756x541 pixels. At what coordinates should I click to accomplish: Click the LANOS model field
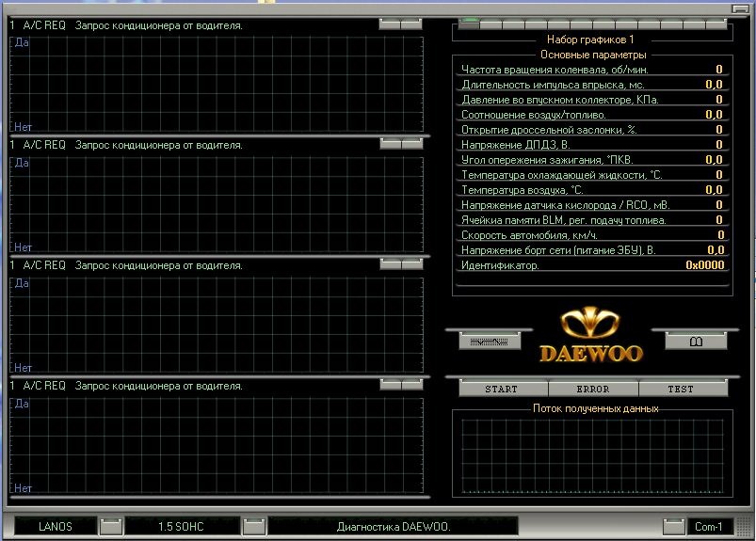click(x=56, y=527)
